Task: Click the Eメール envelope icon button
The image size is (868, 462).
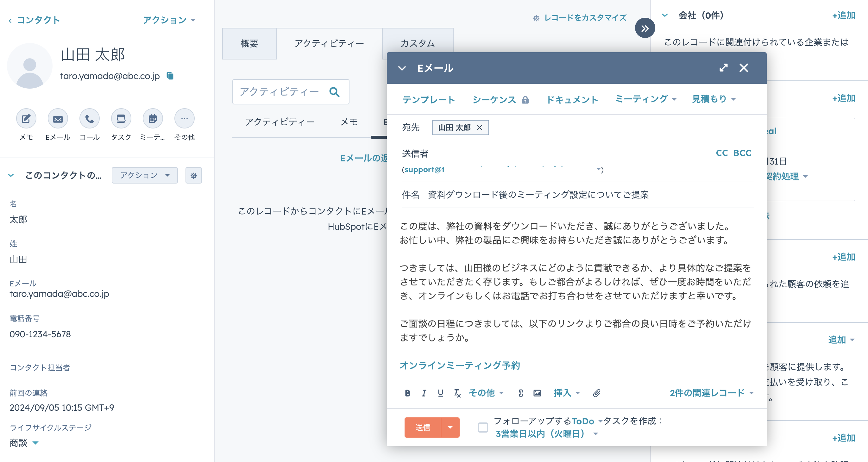Action: pos(58,119)
